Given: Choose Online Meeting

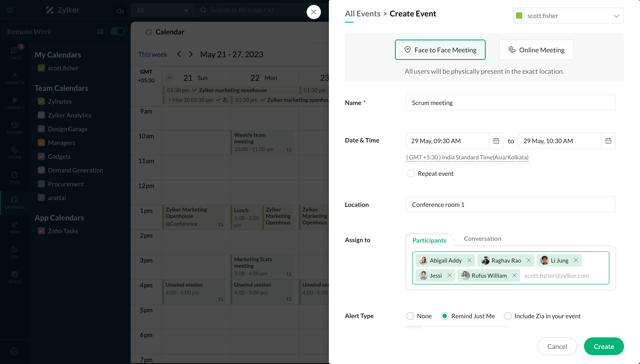Looking at the screenshot, I should coord(536,50).
